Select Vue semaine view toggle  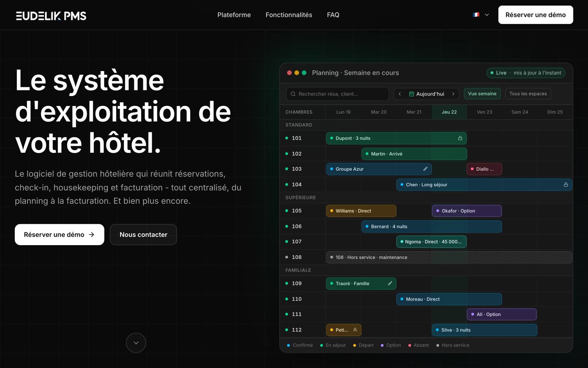click(482, 93)
